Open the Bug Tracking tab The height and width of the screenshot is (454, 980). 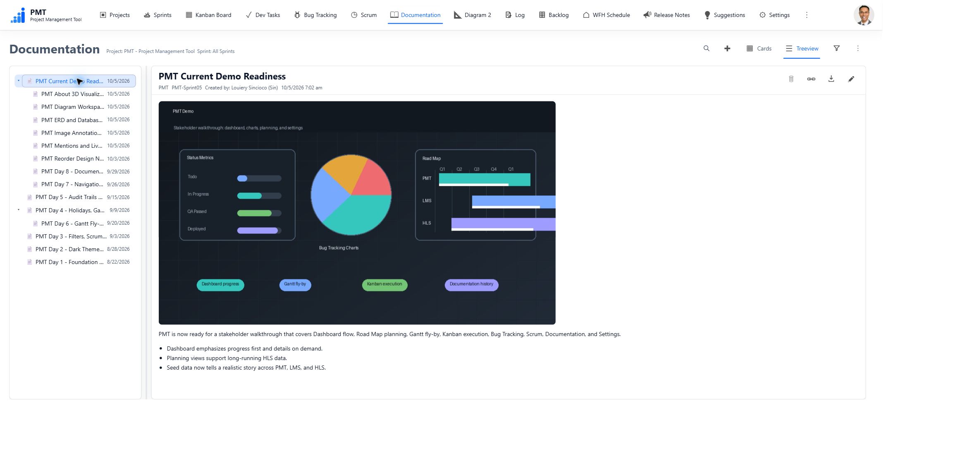tap(315, 15)
